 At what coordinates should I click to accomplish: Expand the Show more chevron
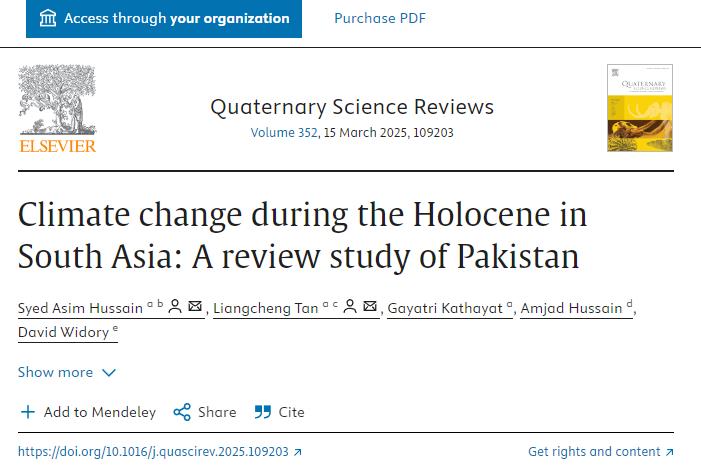point(109,372)
